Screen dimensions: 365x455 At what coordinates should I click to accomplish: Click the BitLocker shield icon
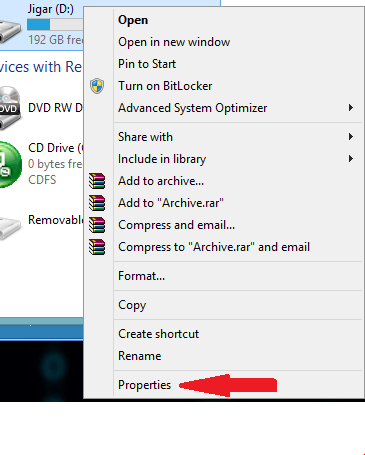(97, 86)
